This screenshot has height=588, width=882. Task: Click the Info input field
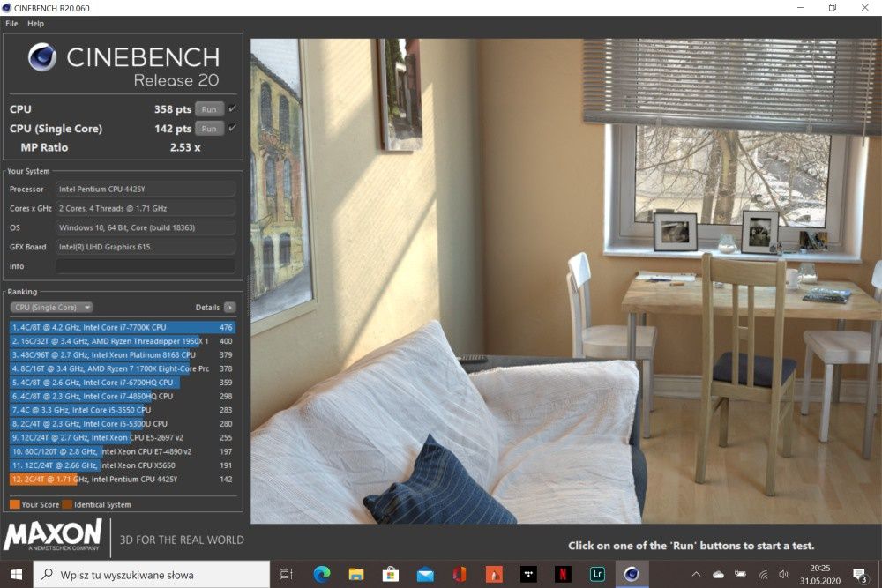click(x=146, y=266)
